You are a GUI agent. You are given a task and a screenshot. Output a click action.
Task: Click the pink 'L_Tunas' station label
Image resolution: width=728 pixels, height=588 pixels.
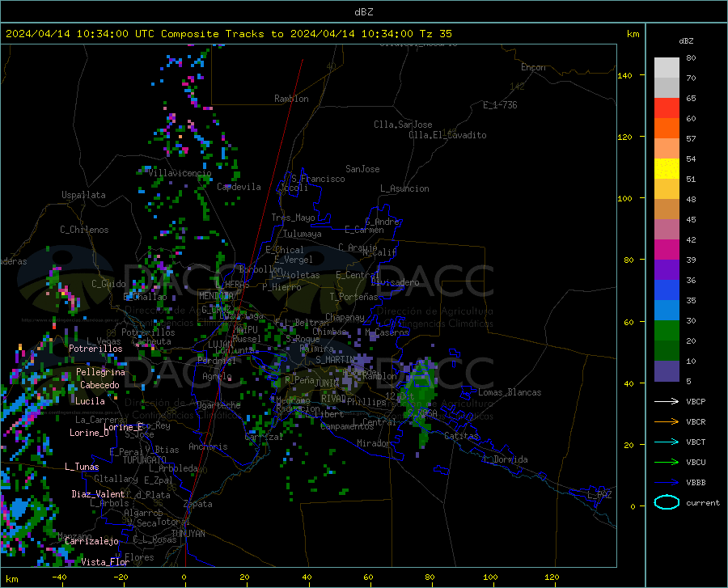(82, 467)
